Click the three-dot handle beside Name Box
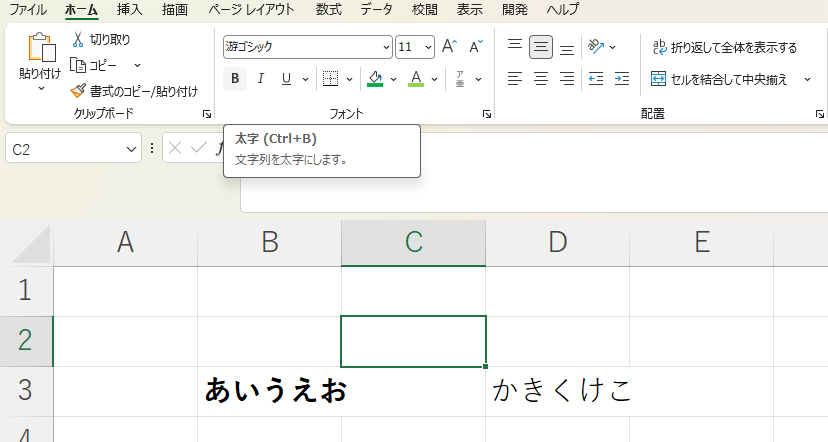Viewport: 828px width, 442px height. 152,148
